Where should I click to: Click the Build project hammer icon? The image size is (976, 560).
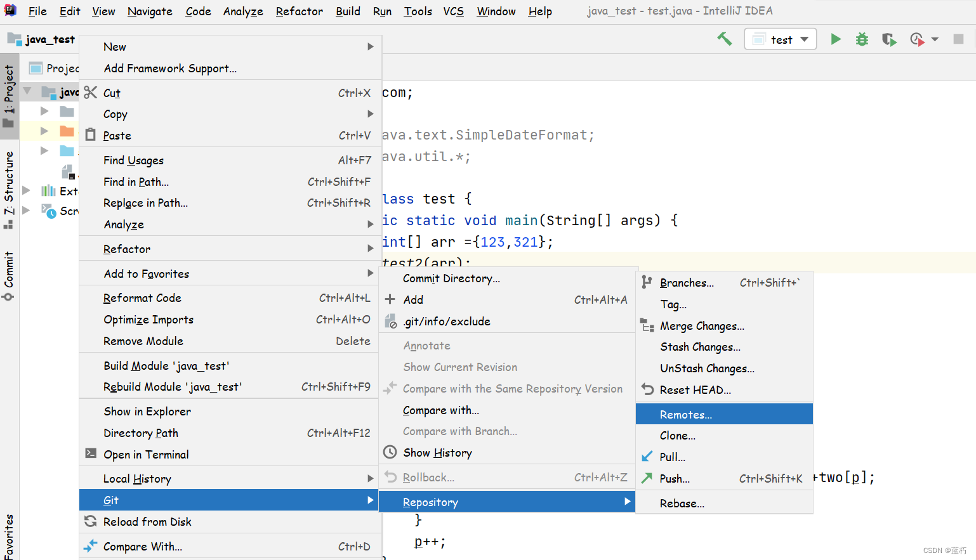coord(724,39)
